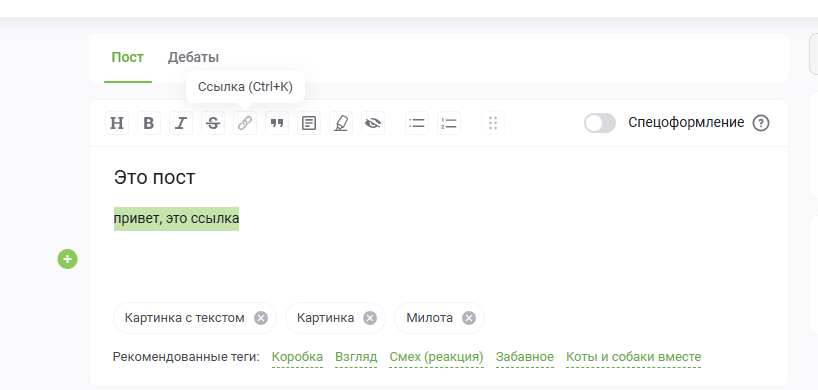The width and height of the screenshot is (818, 390).
Task: Click the drag-handle dots icon
Action: pos(493,123)
